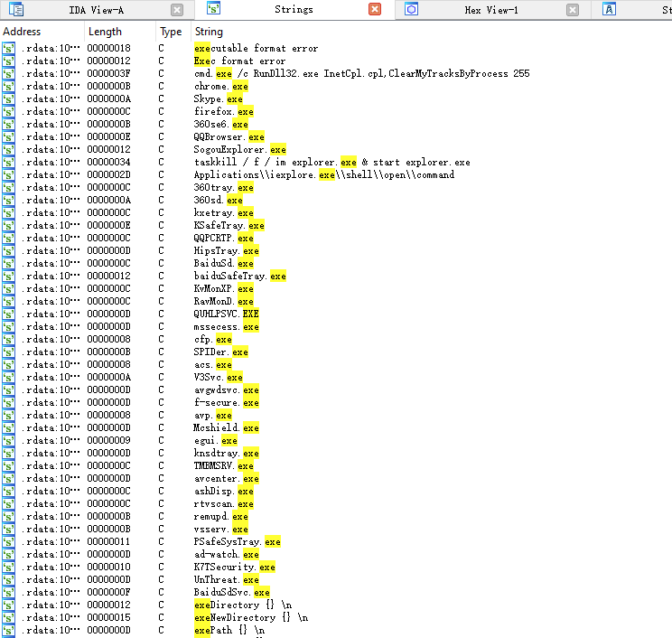This screenshot has width=672, height=638.
Task: Select the 'cmd.exe /c RunDll32.exe InetCpl.cpl' string
Action: point(361,73)
